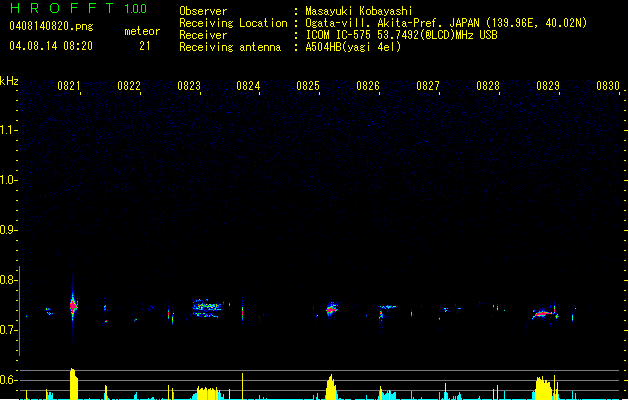
Task: Click observer name Masayuki Kobayashi
Action: [359, 11]
